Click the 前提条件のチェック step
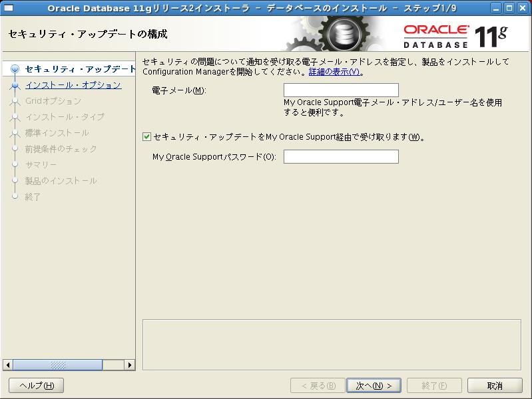 coord(61,148)
